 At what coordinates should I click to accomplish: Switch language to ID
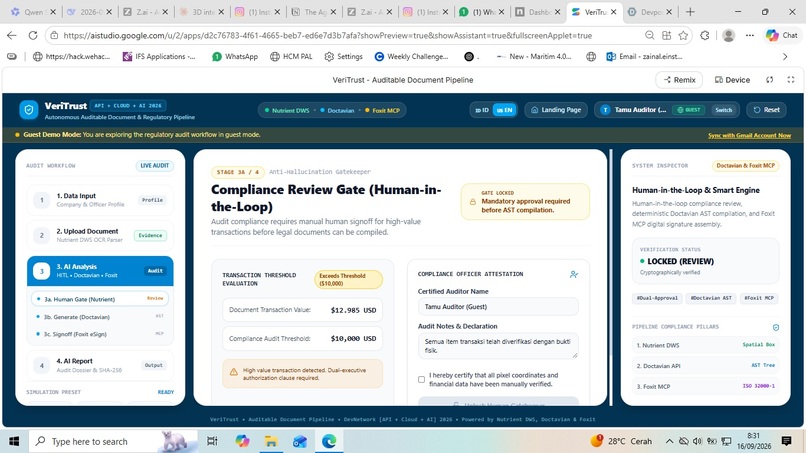482,110
